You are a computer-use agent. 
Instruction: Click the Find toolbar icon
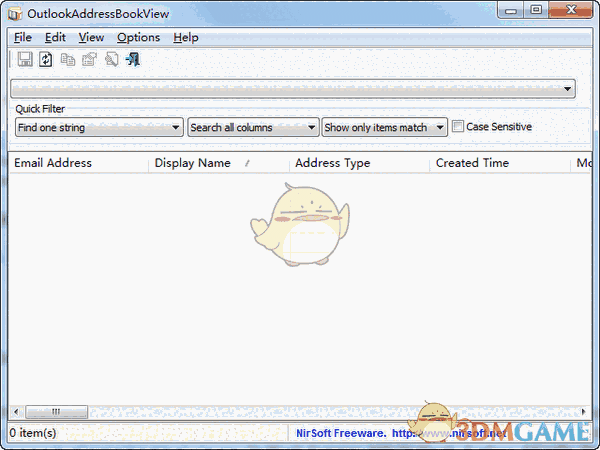[x=111, y=60]
